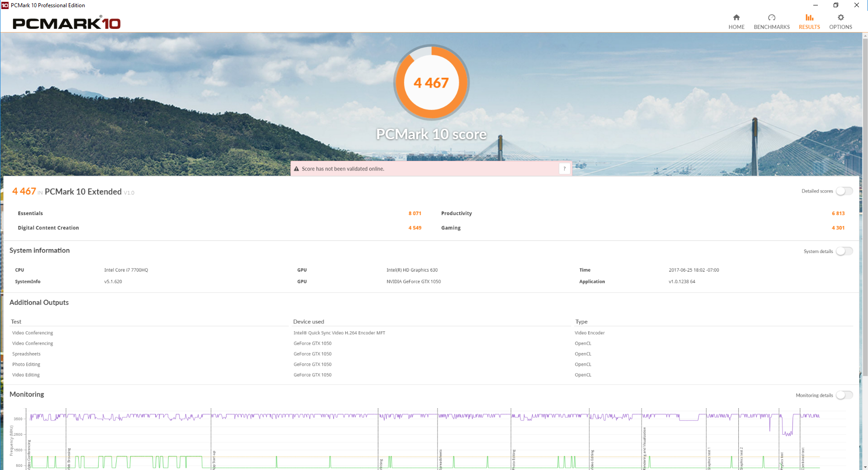868x470 pixels.
Task: Click the orange 4 467 score ring
Action: pyautogui.click(x=431, y=83)
